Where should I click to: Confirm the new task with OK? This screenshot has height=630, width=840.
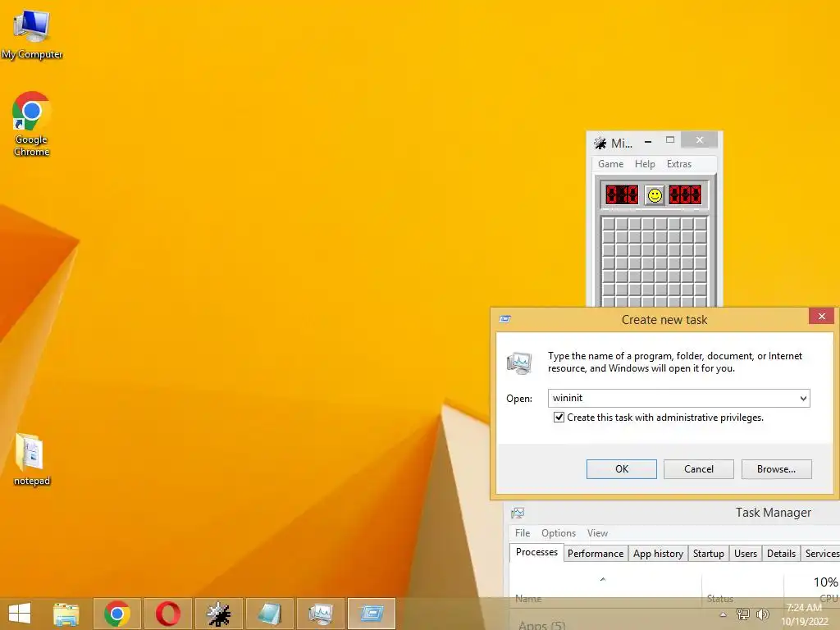(x=622, y=469)
